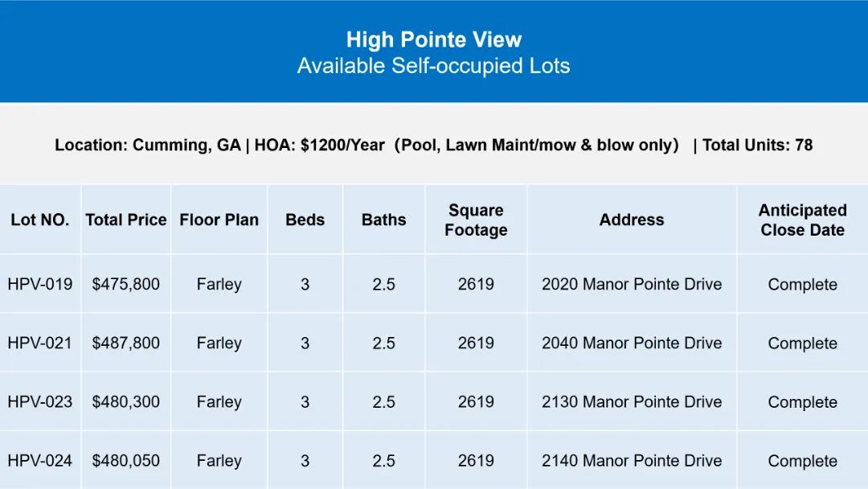This screenshot has height=489, width=868.
Task: Select 2140 Manor Pointe Drive address
Action: click(x=632, y=460)
